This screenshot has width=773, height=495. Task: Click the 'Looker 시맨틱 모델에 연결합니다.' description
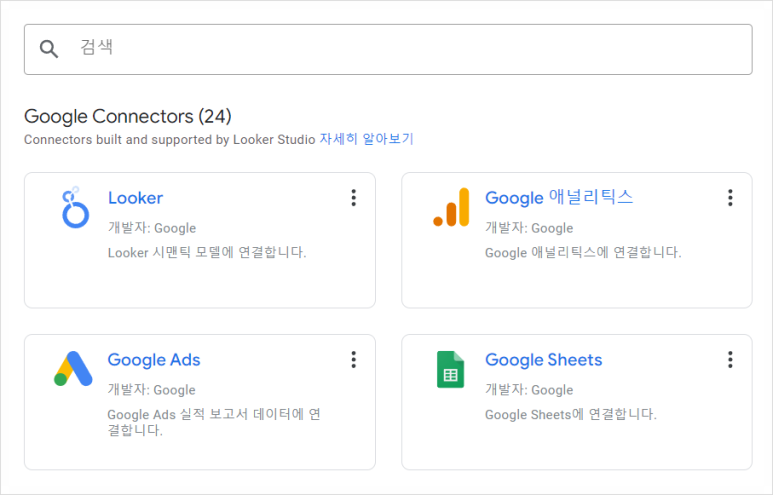207,252
